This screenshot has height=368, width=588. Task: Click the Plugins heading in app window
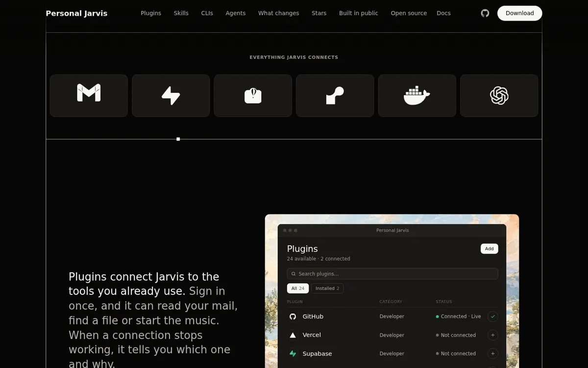302,249
